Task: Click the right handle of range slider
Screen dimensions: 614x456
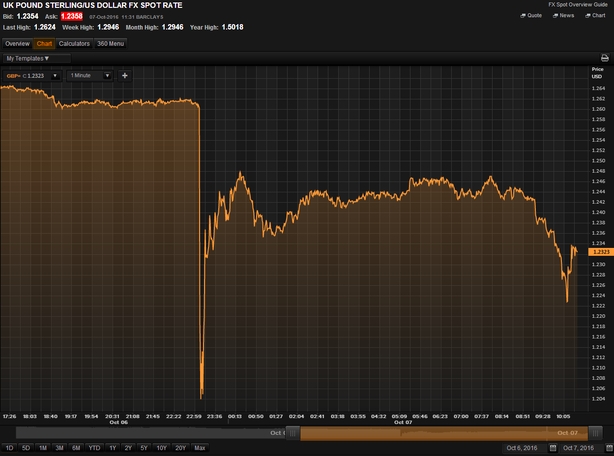Action: point(595,433)
